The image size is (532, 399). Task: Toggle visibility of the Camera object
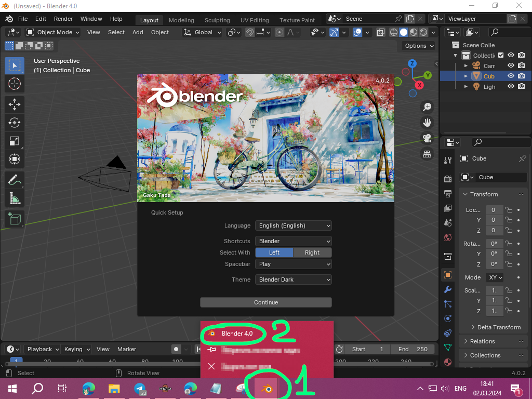coord(511,65)
